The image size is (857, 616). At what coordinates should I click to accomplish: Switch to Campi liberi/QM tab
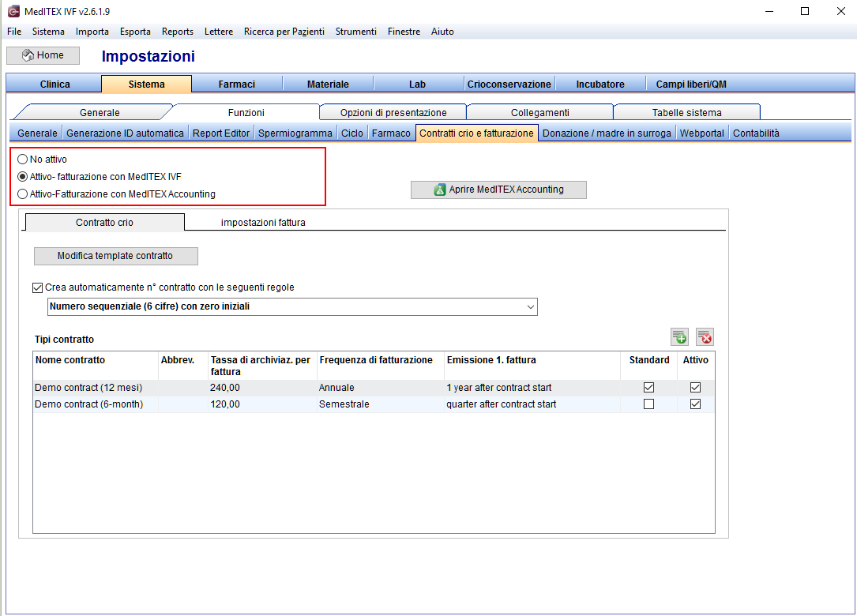691,85
